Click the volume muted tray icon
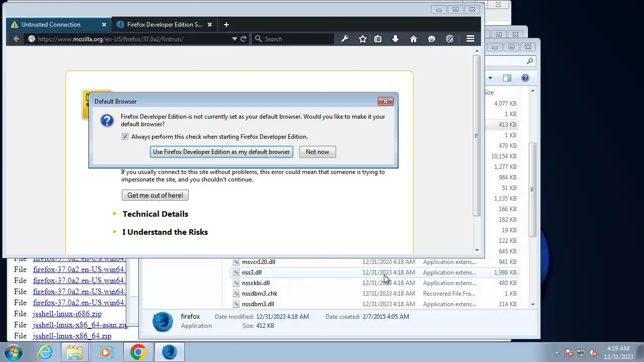This screenshot has width=644, height=362. point(593,353)
